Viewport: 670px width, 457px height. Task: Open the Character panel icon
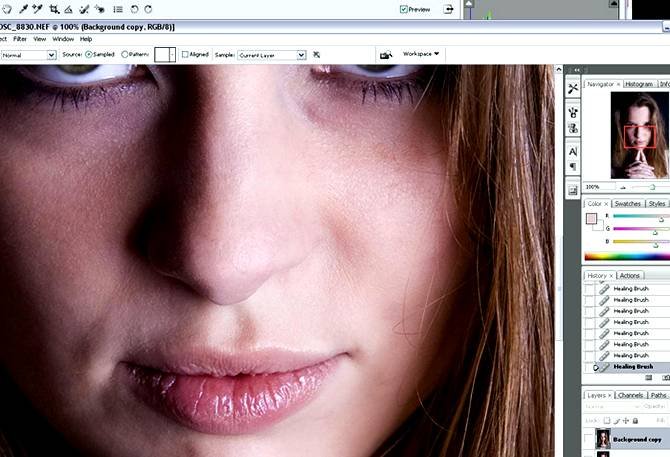[573, 152]
